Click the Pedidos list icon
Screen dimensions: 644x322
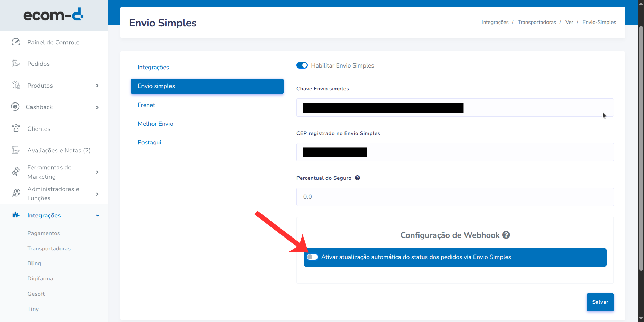coord(16,63)
